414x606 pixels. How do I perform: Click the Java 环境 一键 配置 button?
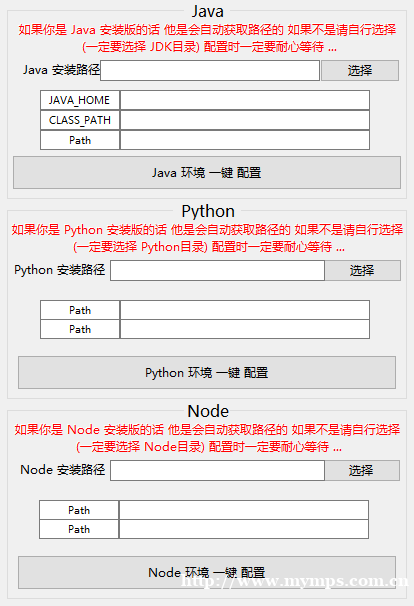click(x=207, y=172)
